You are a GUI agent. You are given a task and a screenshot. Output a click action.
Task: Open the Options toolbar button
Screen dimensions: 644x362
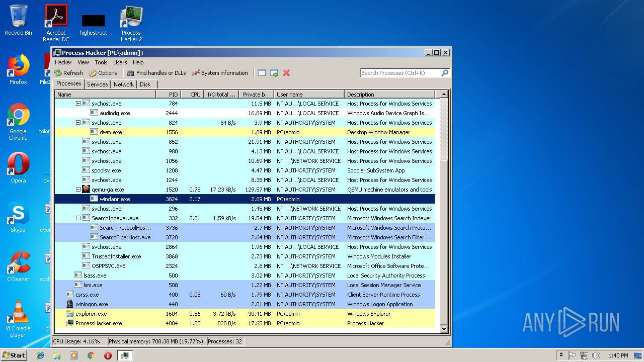point(103,73)
